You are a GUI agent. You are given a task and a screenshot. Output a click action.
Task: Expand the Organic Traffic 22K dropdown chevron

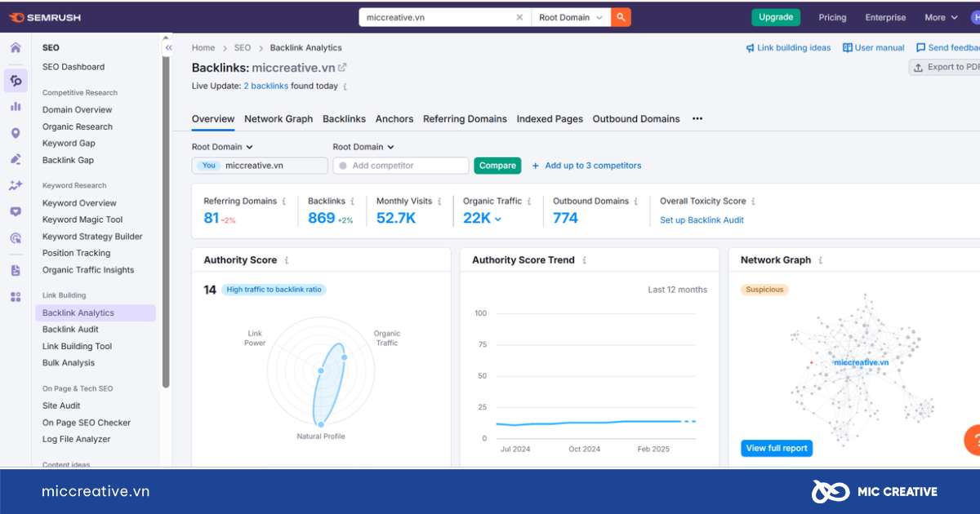click(498, 219)
